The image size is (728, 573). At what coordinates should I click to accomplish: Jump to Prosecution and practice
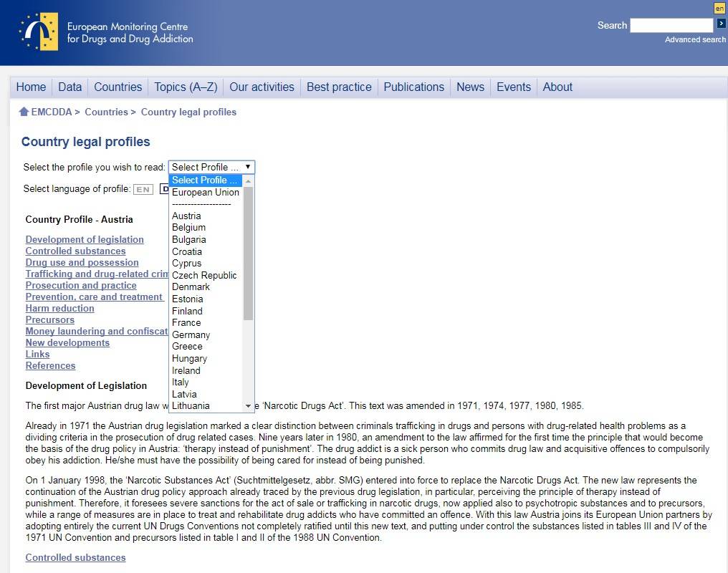click(81, 285)
